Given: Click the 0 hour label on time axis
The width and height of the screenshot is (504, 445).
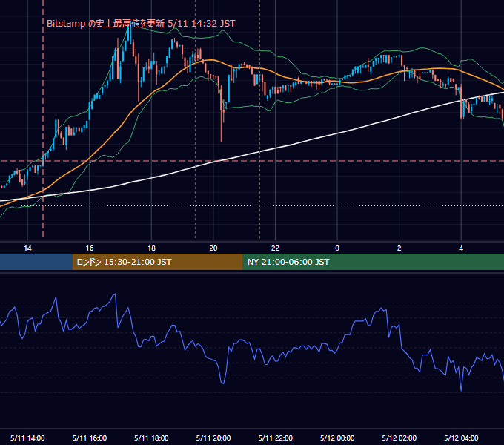Looking at the screenshot, I should (x=337, y=248).
